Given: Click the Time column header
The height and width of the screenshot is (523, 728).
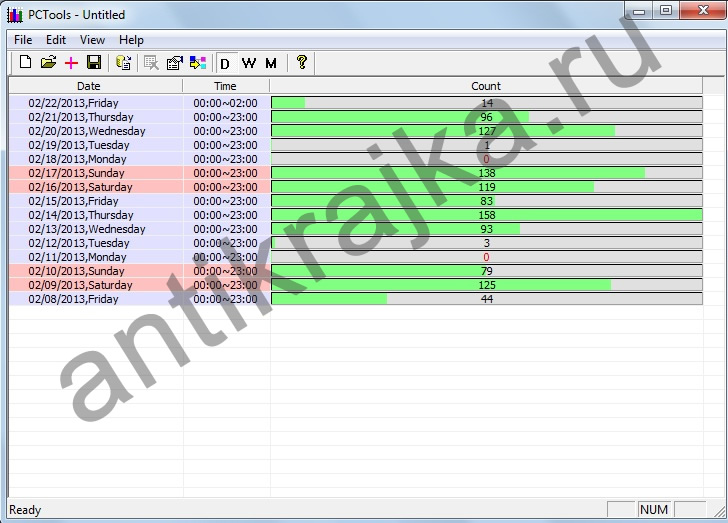Looking at the screenshot, I should click(x=225, y=86).
